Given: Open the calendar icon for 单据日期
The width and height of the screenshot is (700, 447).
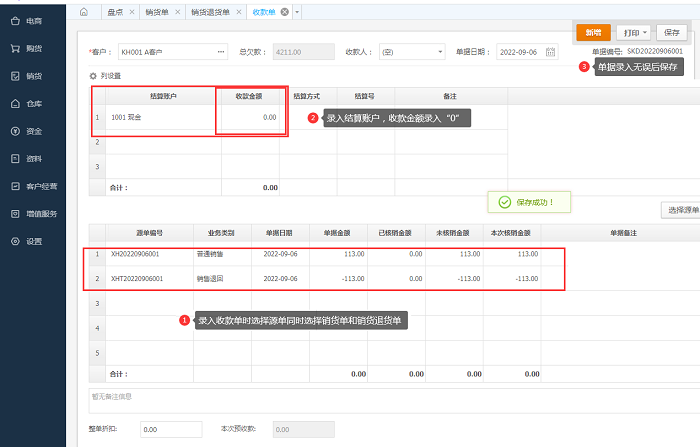Looking at the screenshot, I should tap(549, 51).
